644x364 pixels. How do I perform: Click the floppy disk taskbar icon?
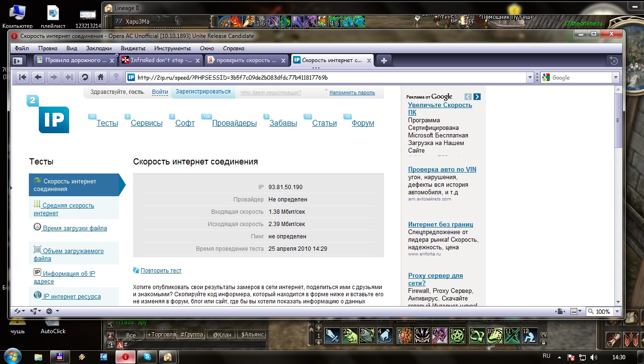point(60,357)
